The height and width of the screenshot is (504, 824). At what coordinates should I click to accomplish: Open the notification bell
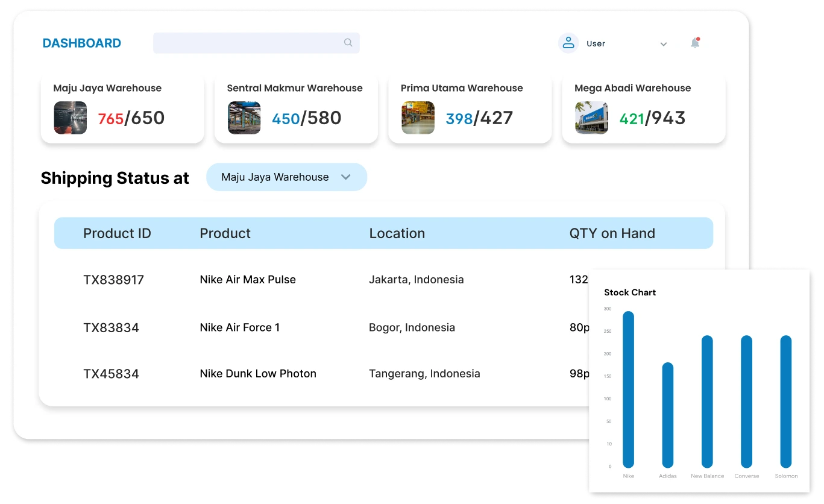(x=695, y=43)
